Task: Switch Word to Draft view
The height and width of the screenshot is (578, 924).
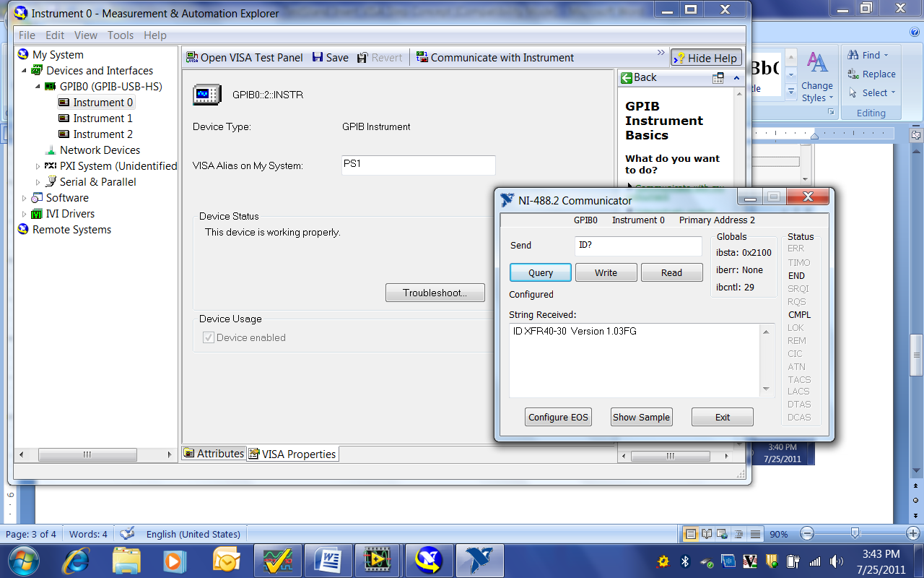Action: pos(755,535)
